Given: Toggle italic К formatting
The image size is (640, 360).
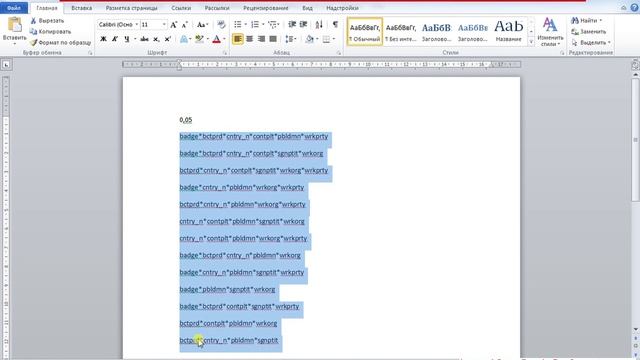Looking at the screenshot, I should point(115,39).
